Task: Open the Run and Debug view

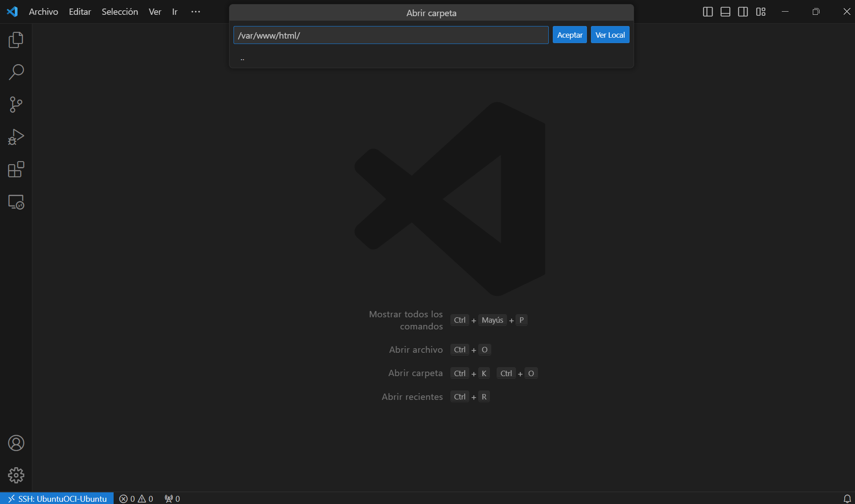Action: pos(16,137)
